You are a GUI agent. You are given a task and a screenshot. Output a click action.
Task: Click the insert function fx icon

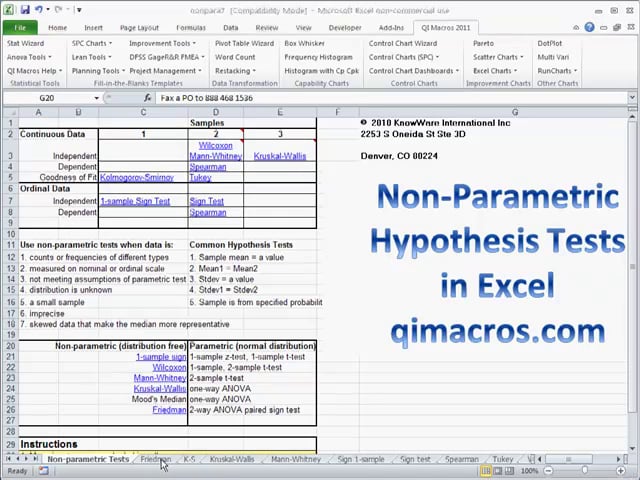pos(147,98)
